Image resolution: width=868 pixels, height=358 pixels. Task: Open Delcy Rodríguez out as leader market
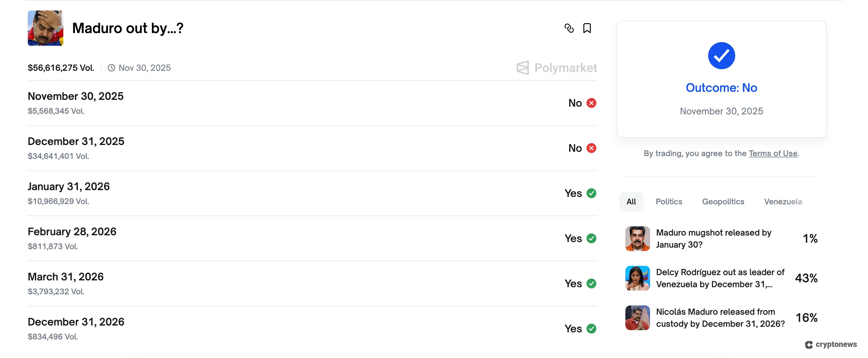(x=720, y=278)
